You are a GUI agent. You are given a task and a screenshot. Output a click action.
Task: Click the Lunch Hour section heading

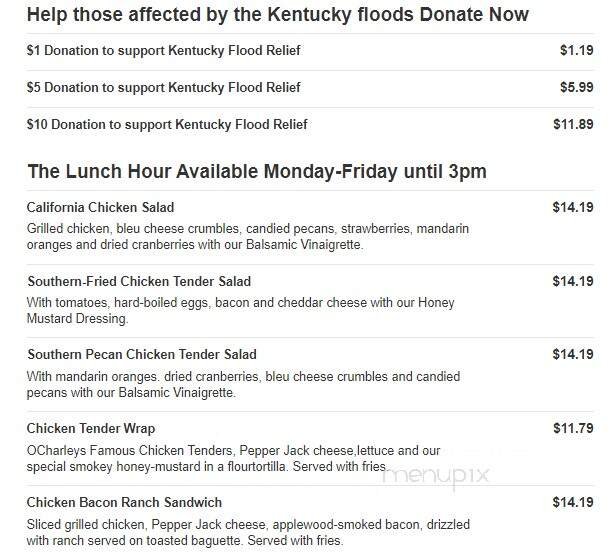click(257, 171)
